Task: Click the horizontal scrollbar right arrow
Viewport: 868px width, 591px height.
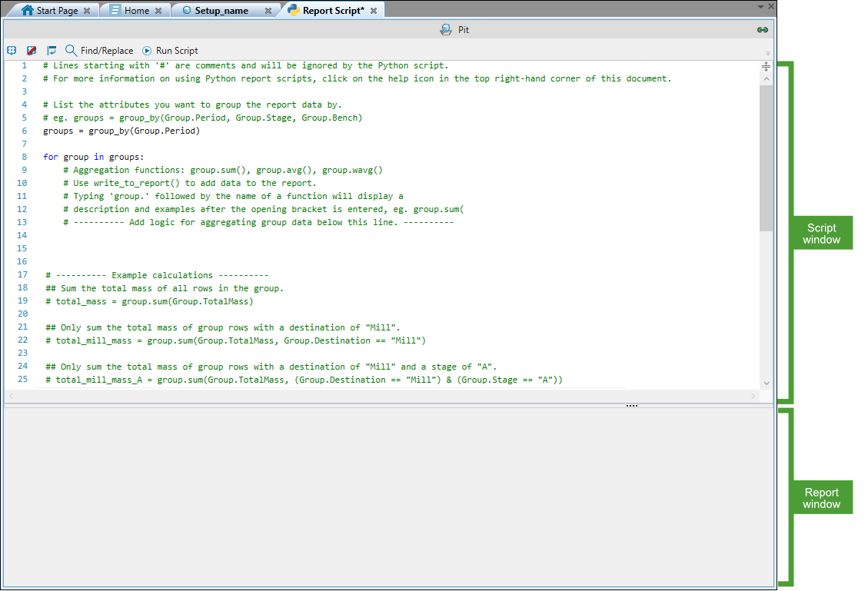Action: pyautogui.click(x=753, y=397)
